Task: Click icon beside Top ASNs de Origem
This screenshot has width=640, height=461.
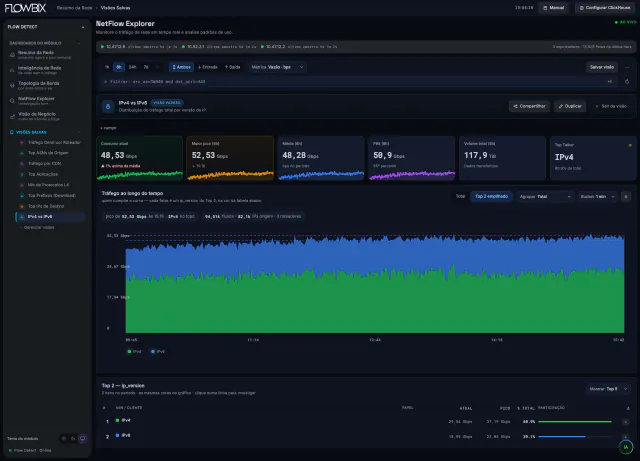Action: point(22,153)
